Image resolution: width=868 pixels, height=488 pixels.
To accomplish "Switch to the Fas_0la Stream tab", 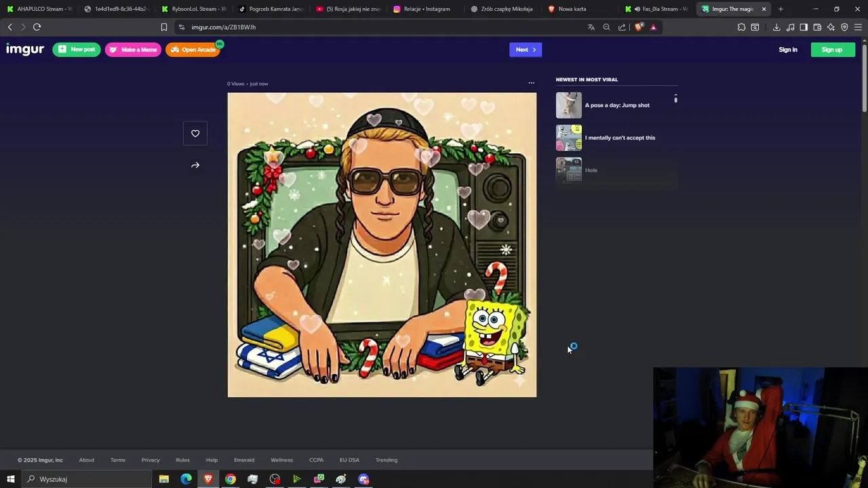I will point(657,9).
